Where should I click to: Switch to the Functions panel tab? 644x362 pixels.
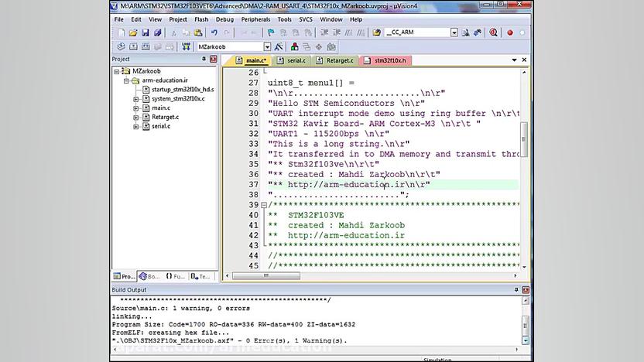[175, 276]
